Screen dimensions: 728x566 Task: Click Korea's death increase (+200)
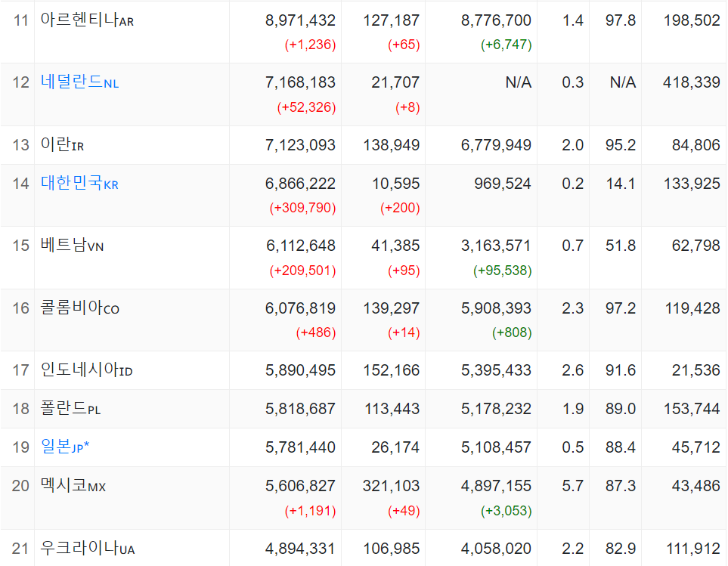coord(400,207)
